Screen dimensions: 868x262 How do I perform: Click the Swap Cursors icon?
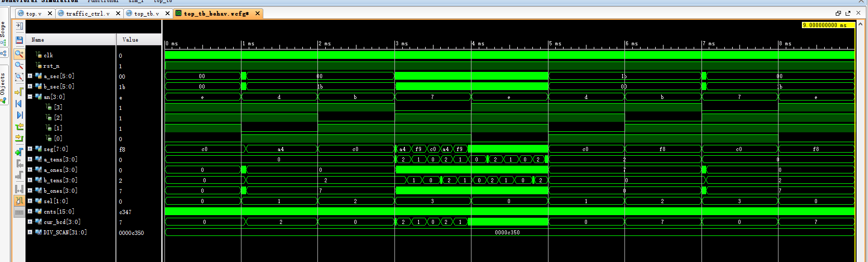click(x=19, y=189)
